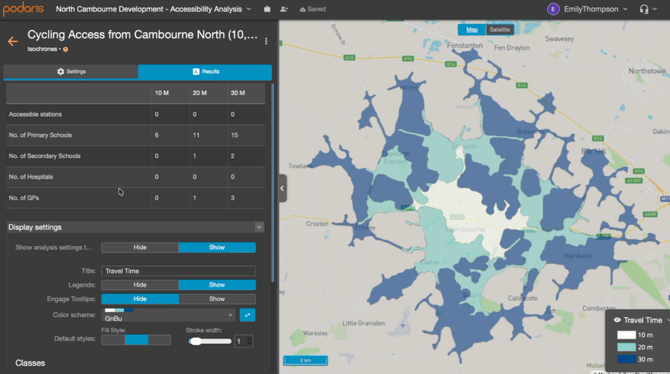Click the Classes section heading
The height and width of the screenshot is (374, 670).
30,363
